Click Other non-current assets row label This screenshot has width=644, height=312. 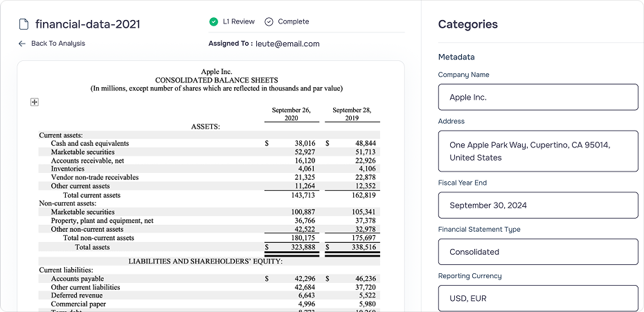click(x=87, y=229)
